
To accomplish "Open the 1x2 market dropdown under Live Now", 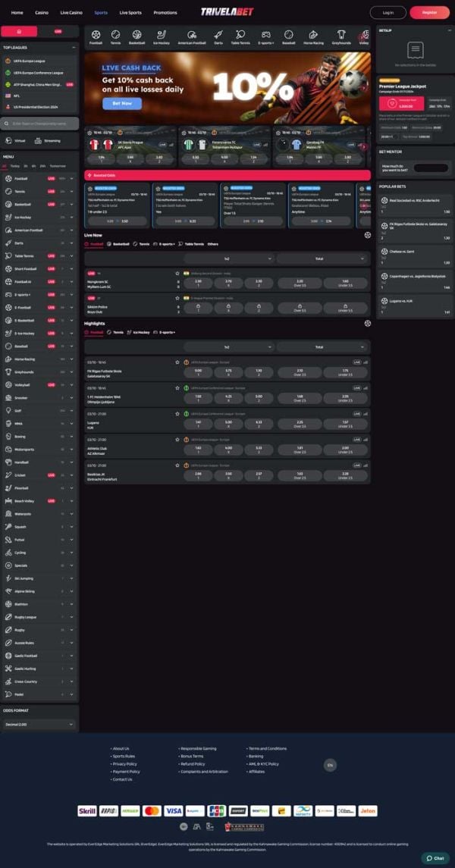I will [x=229, y=258].
